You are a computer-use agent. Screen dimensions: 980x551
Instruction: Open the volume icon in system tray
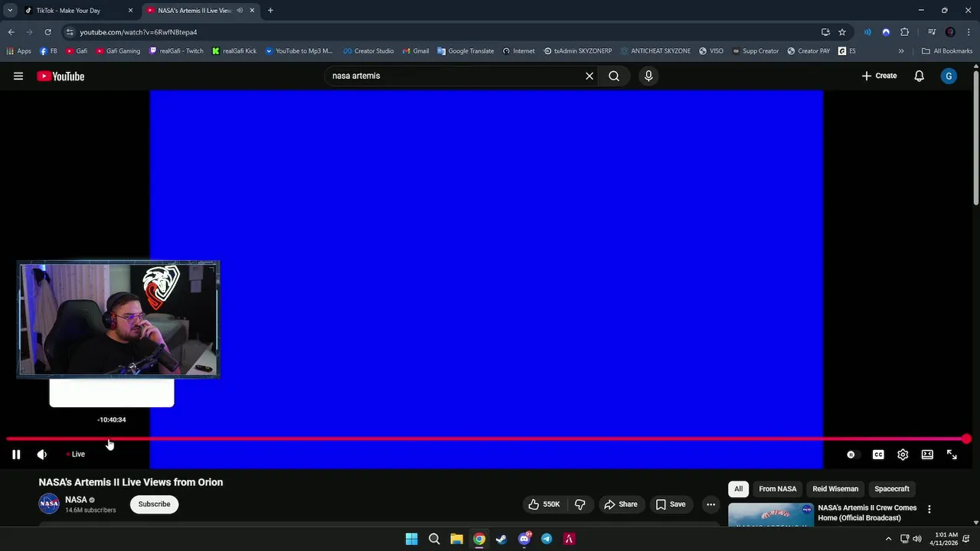[917, 539]
